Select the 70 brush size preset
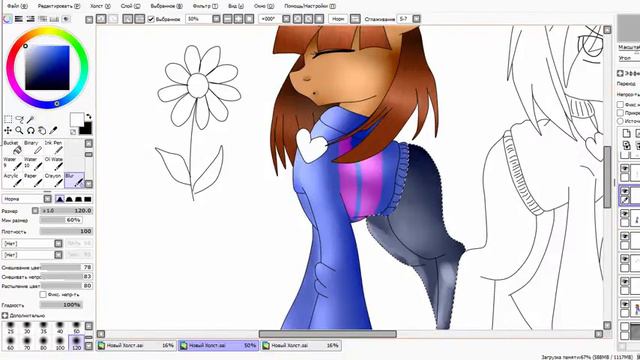Image resolution: width=640 pixels, height=360 pixels. tap(27, 343)
